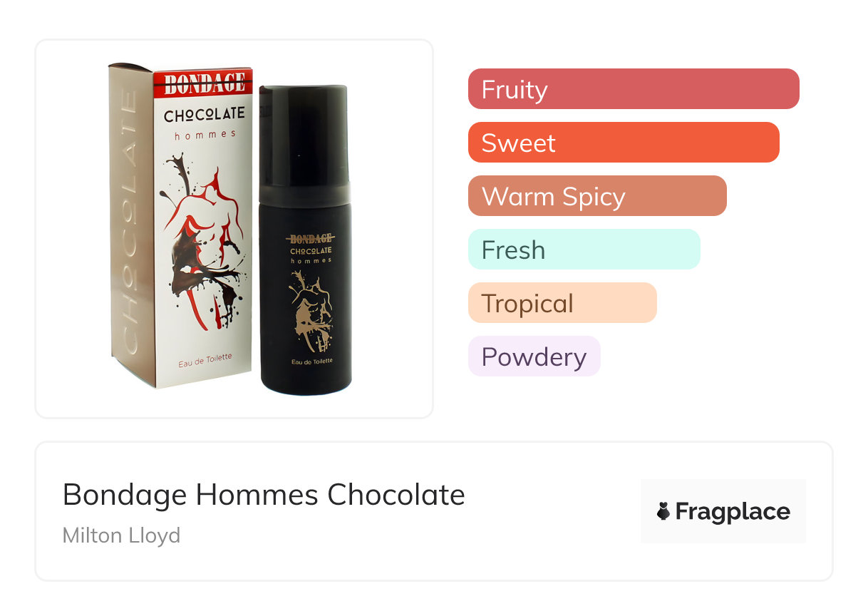
Task: Click the Warm Spicy accord bar
Action: pyautogui.click(x=596, y=196)
